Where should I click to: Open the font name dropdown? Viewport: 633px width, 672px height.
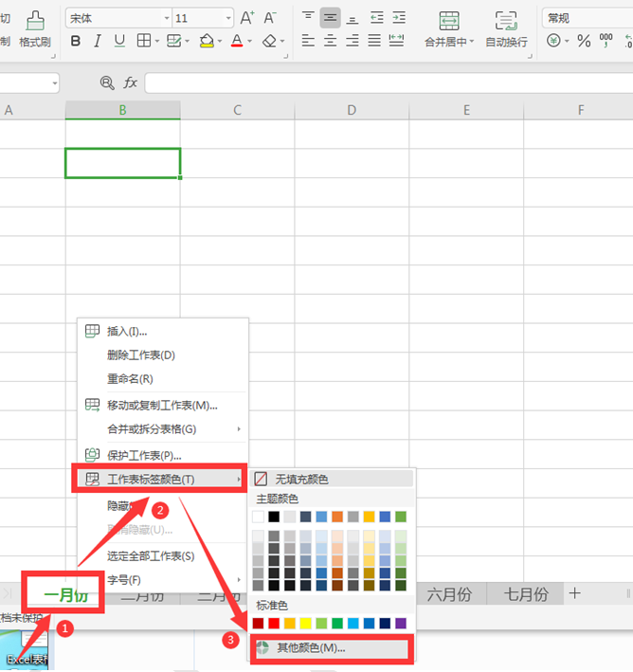(167, 18)
